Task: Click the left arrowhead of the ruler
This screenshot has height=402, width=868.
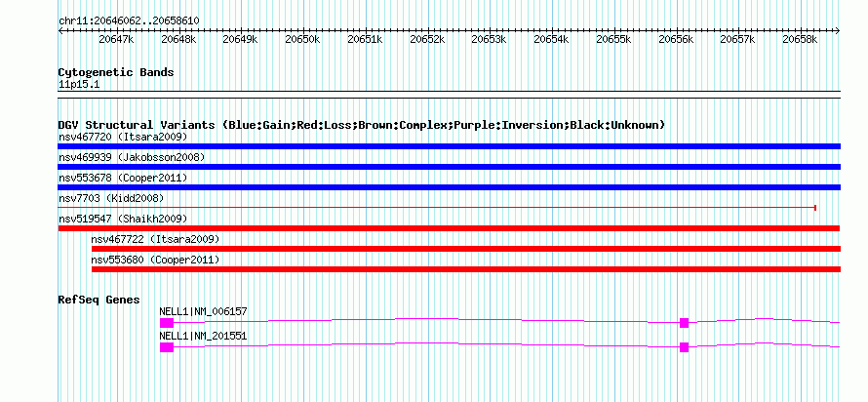Action: [x=60, y=30]
